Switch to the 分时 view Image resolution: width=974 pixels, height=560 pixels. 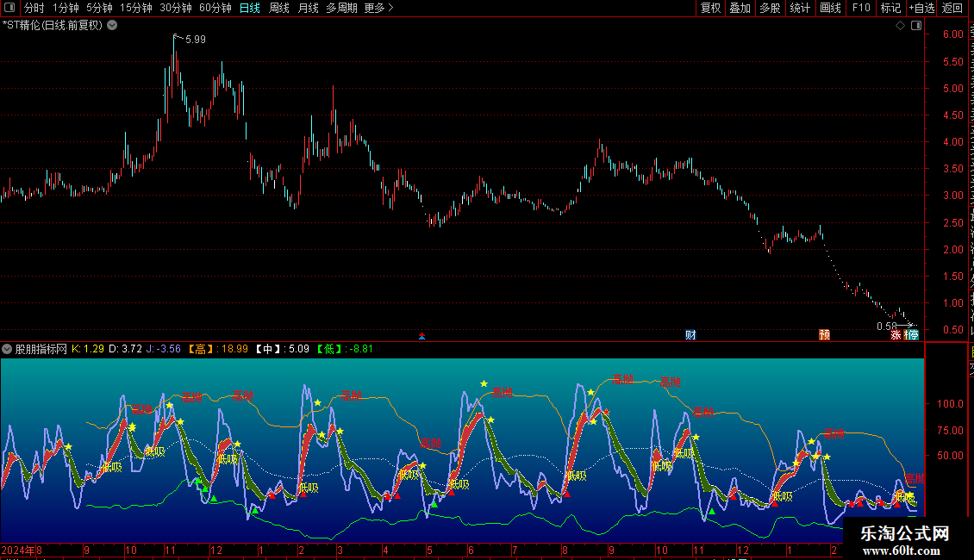point(34,8)
